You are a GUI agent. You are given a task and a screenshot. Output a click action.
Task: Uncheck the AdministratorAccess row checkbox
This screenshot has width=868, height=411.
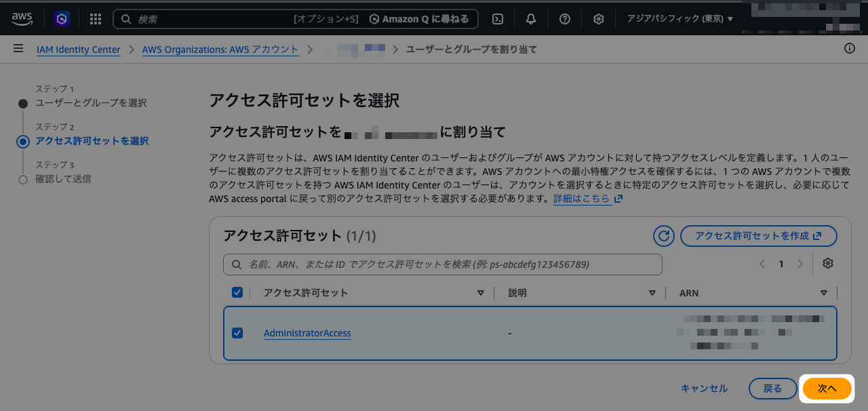(237, 333)
